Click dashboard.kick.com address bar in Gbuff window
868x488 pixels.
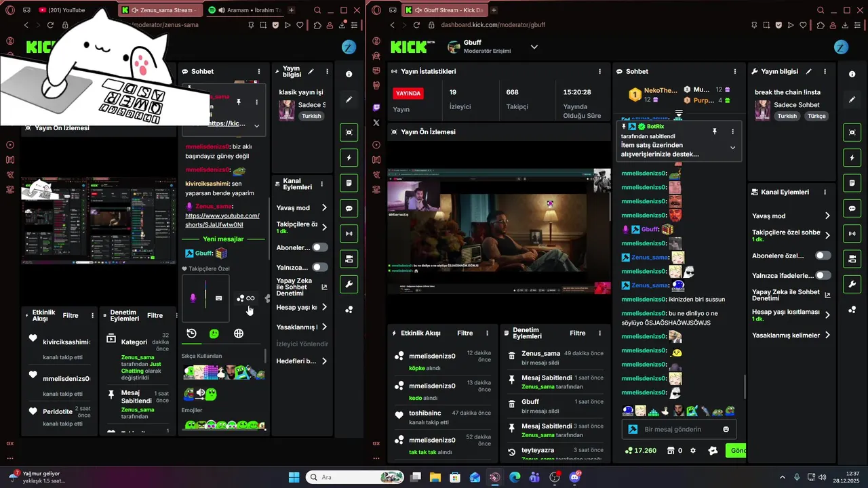tap(493, 25)
